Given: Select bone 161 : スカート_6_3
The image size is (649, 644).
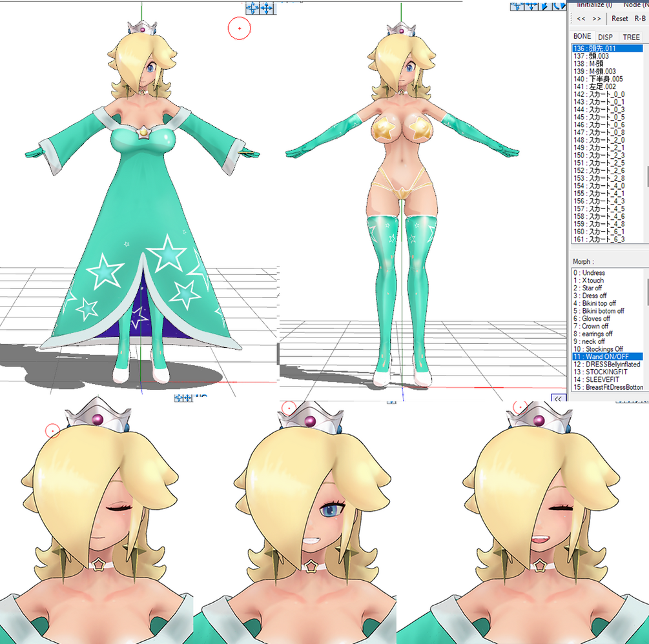Looking at the screenshot, I should tap(607, 239).
